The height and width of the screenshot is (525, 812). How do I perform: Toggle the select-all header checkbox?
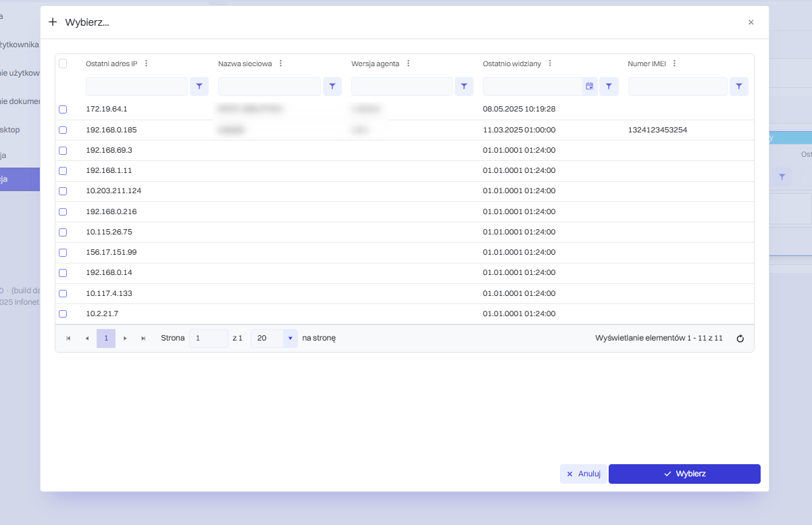click(63, 64)
